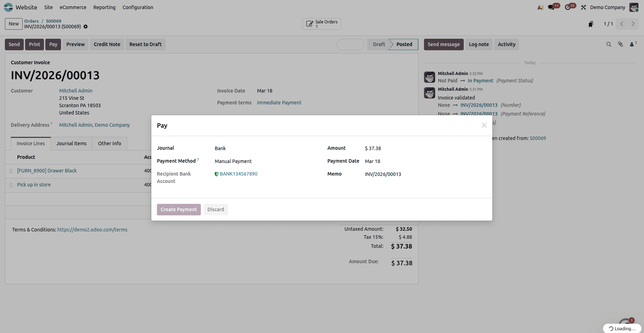The width and height of the screenshot is (644, 333).
Task: Go to next record with right chevron
Action: pos(633,24)
